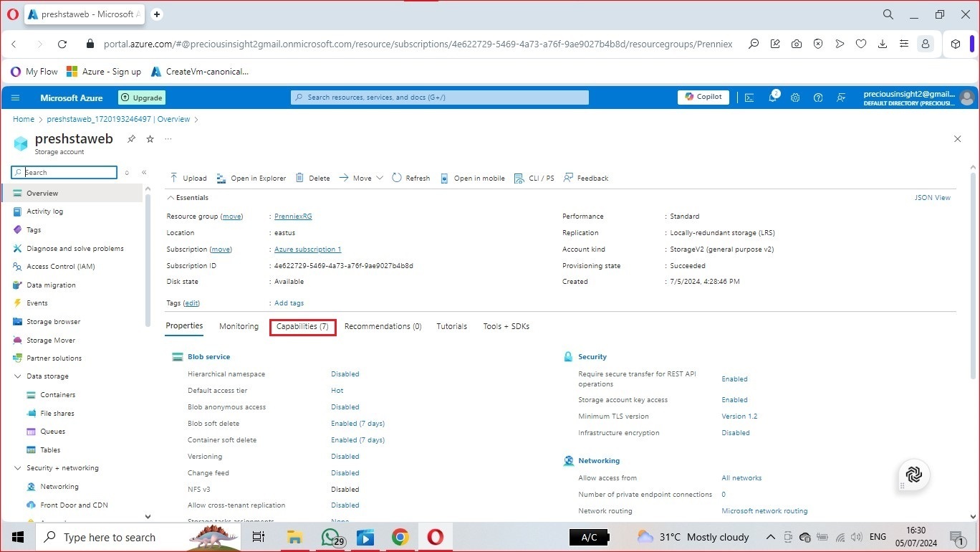Open the Help question mark icon
The height and width of the screenshot is (552, 980).
(818, 97)
